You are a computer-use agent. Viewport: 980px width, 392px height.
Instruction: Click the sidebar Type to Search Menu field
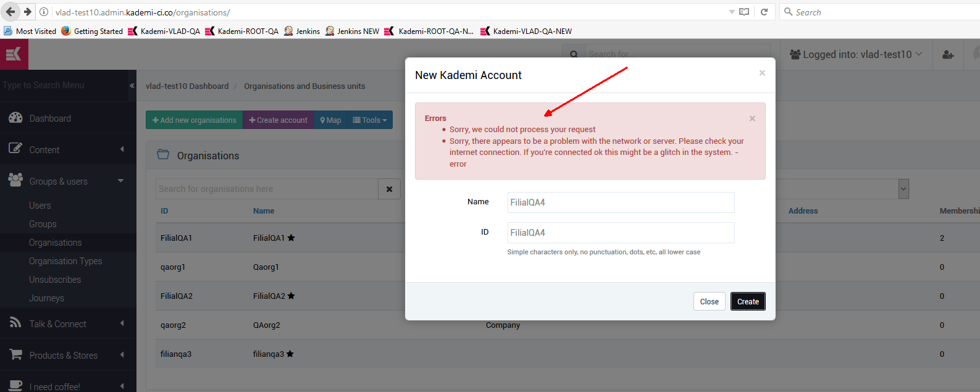coord(63,85)
